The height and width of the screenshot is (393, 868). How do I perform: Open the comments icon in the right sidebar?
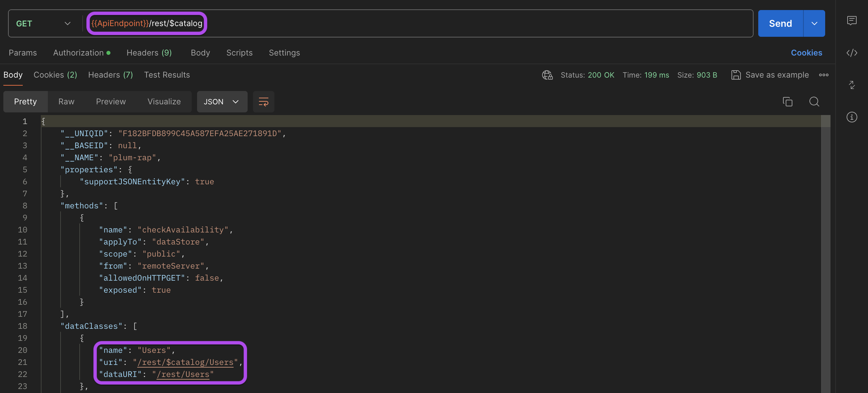852,21
